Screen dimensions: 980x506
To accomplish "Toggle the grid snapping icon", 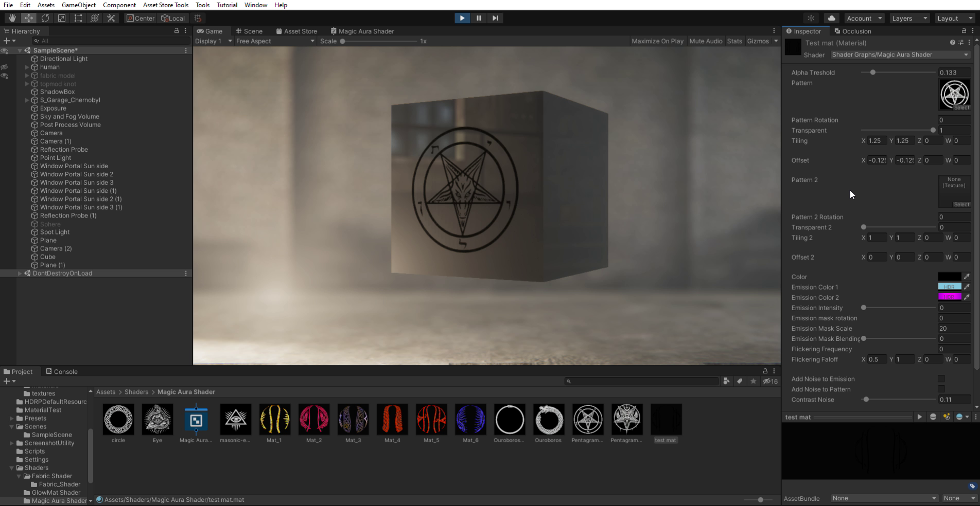I will (198, 18).
